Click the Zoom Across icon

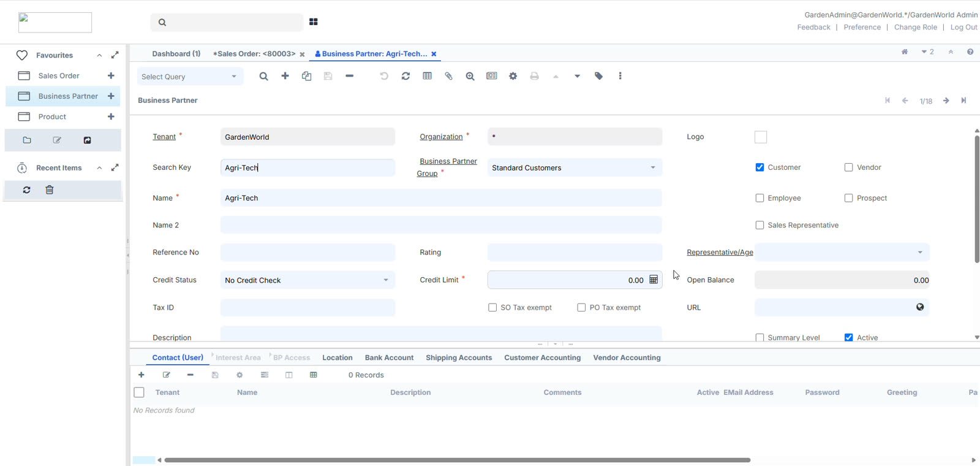(470, 76)
